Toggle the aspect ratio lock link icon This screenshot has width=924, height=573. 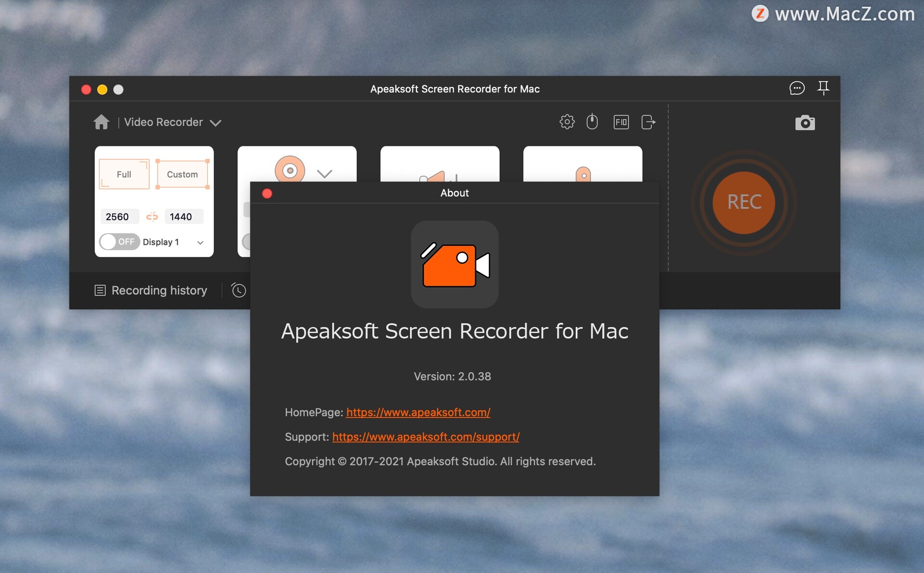click(152, 216)
